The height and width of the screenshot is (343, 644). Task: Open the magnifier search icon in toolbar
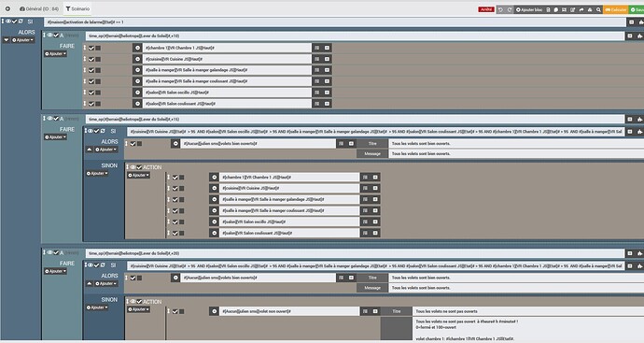598,9
